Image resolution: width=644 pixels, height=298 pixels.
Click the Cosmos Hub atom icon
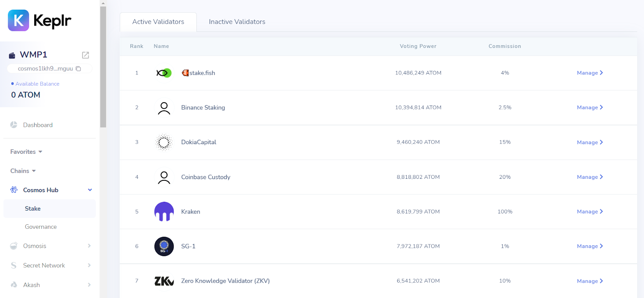(14, 190)
